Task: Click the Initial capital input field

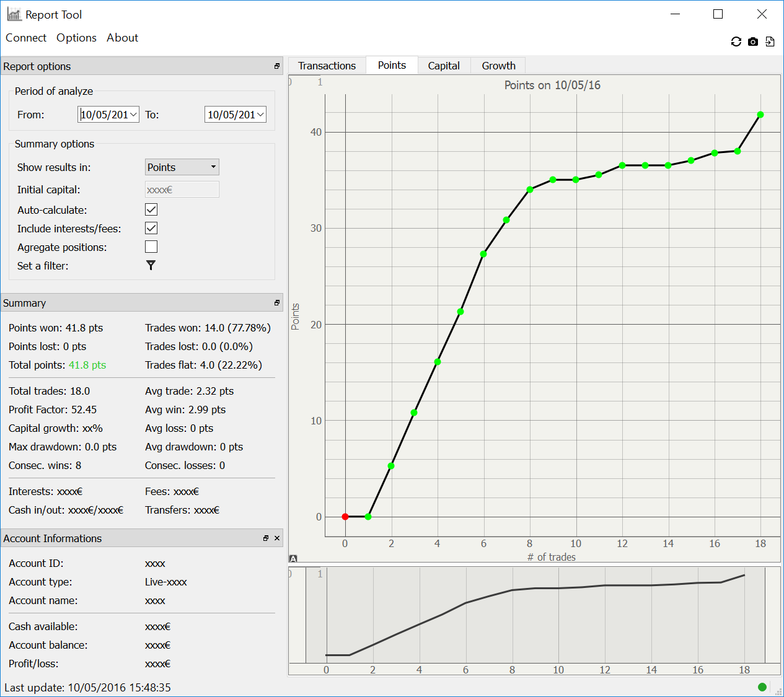Action: click(182, 190)
